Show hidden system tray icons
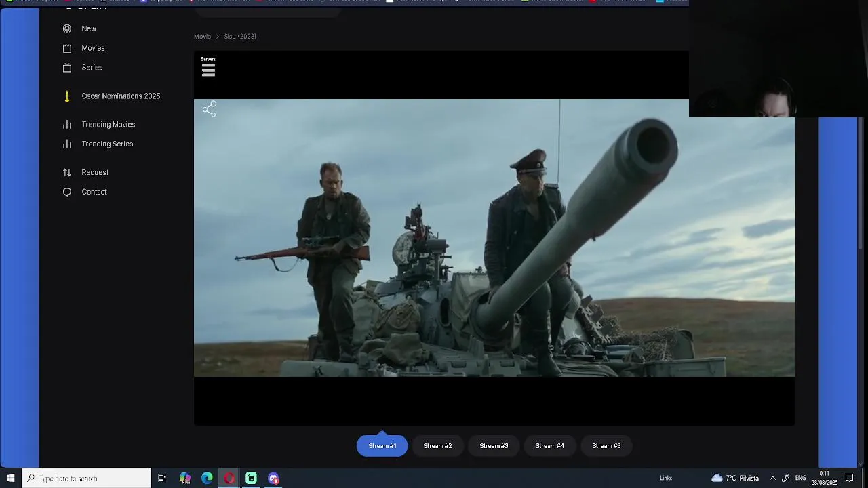Image resolution: width=868 pixels, height=488 pixels. (x=772, y=478)
